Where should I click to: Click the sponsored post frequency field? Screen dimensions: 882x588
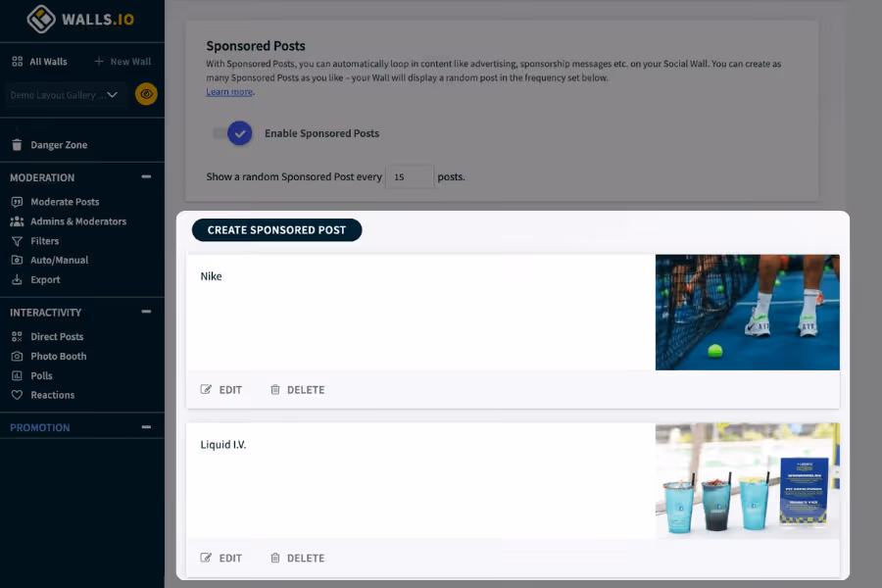[x=410, y=176]
